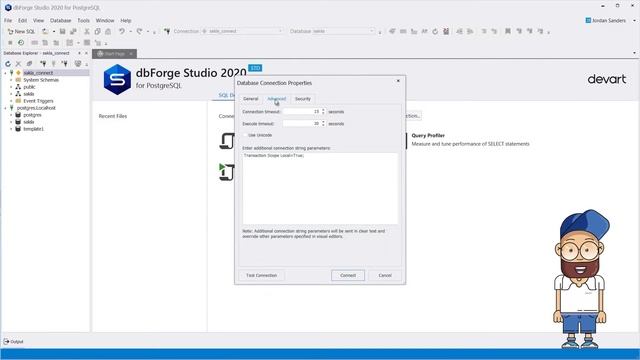Click the Output panel icon at bottom left
Viewport: 640px width, 360px height.
pos(6,341)
